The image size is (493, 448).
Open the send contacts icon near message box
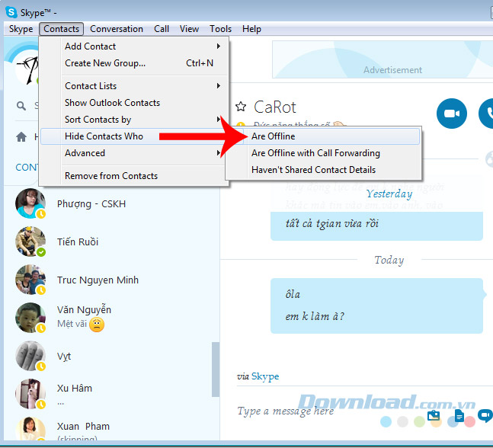[x=434, y=415]
